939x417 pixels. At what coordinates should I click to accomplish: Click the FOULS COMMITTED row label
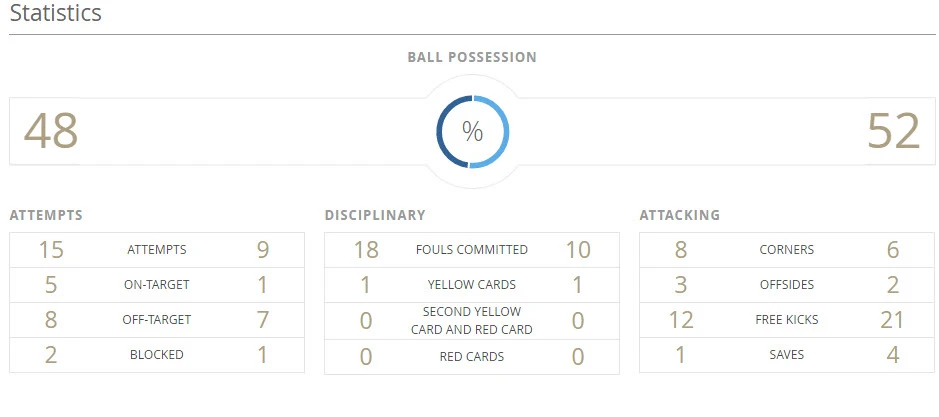pos(472,250)
